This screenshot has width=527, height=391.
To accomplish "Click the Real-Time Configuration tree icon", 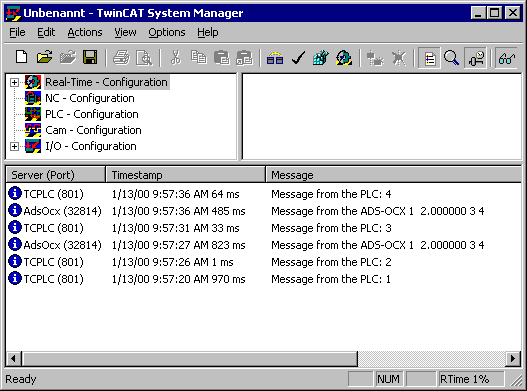I will (x=33, y=82).
